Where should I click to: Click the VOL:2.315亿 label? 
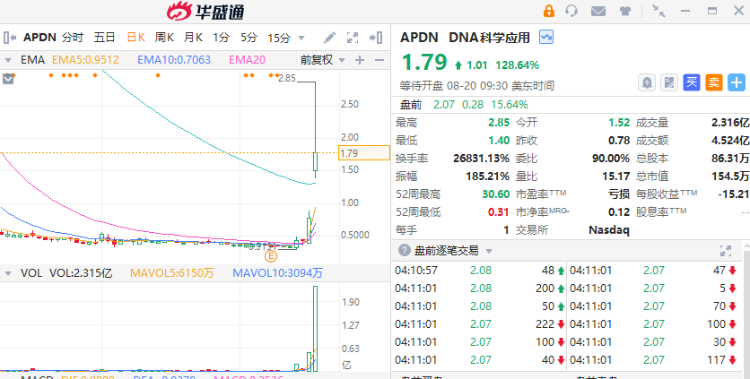pyautogui.click(x=81, y=273)
